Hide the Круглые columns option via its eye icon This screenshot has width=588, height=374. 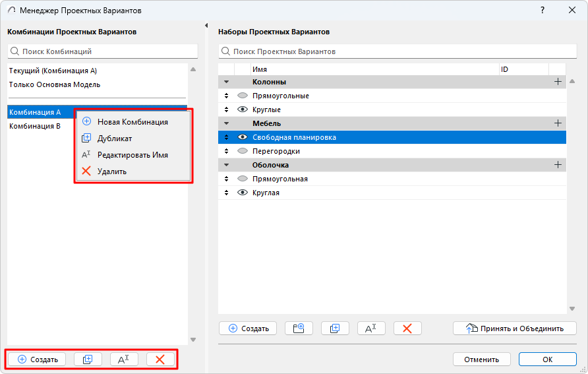tap(242, 109)
